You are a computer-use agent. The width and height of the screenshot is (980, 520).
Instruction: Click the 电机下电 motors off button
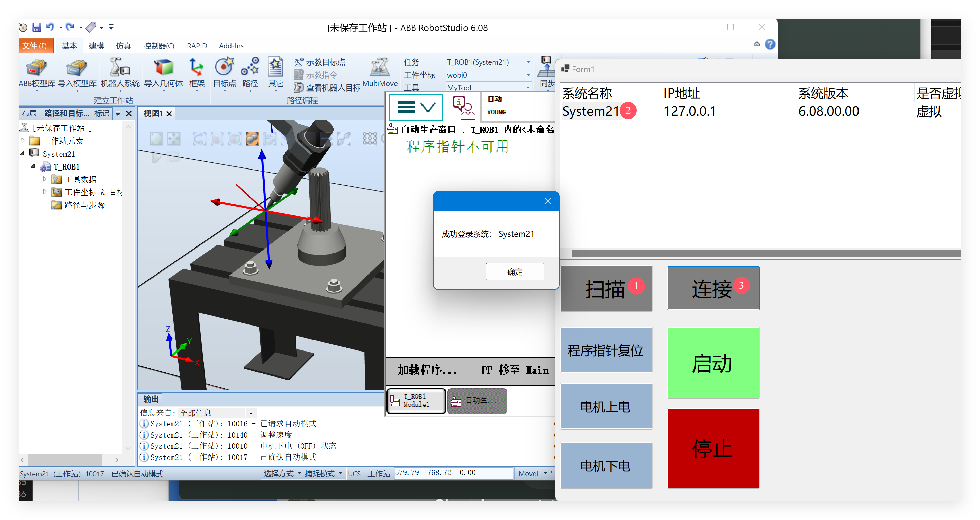(606, 465)
